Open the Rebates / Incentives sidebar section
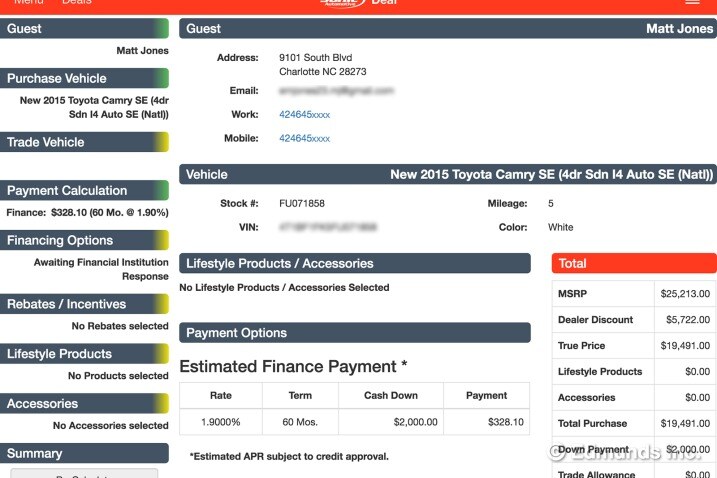The image size is (717, 478). point(84,304)
